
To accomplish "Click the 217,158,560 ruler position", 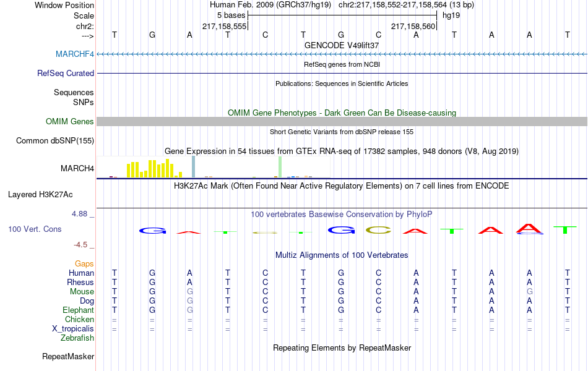I will (413, 26).
